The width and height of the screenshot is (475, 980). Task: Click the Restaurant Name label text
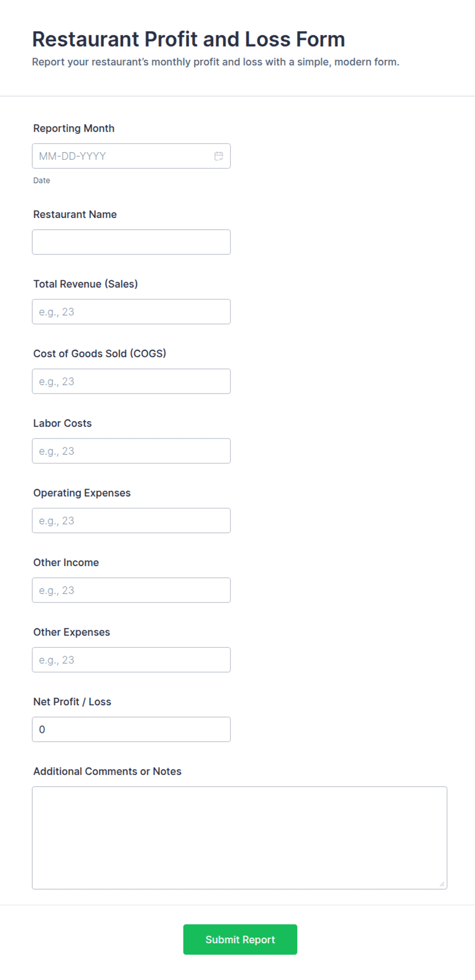click(75, 214)
